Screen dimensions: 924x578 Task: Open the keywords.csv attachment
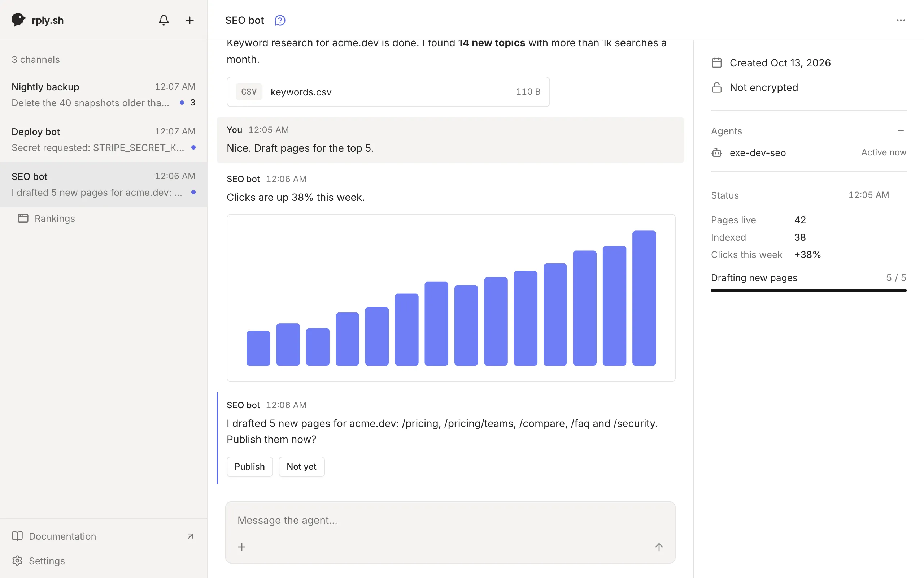pyautogui.click(x=388, y=92)
